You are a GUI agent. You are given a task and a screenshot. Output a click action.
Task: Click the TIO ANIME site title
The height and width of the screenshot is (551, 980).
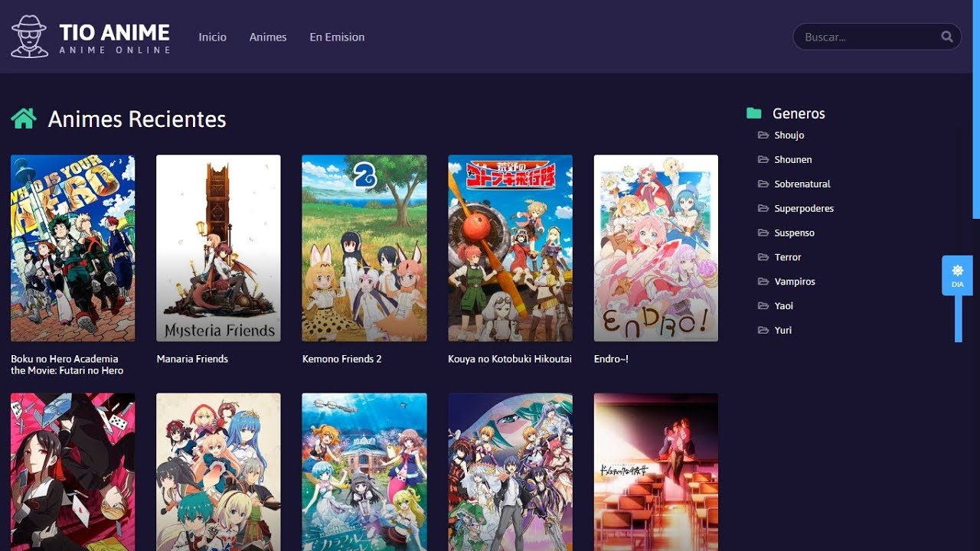click(115, 32)
